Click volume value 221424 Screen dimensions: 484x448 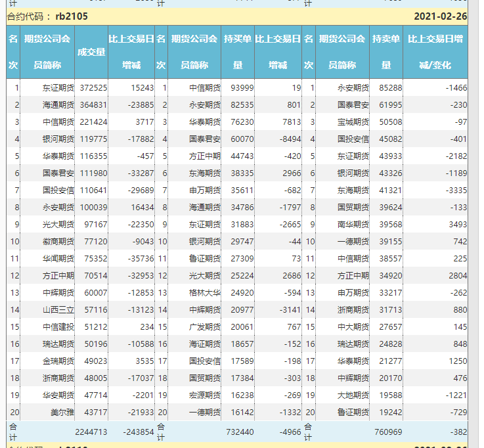pyautogui.click(x=93, y=122)
